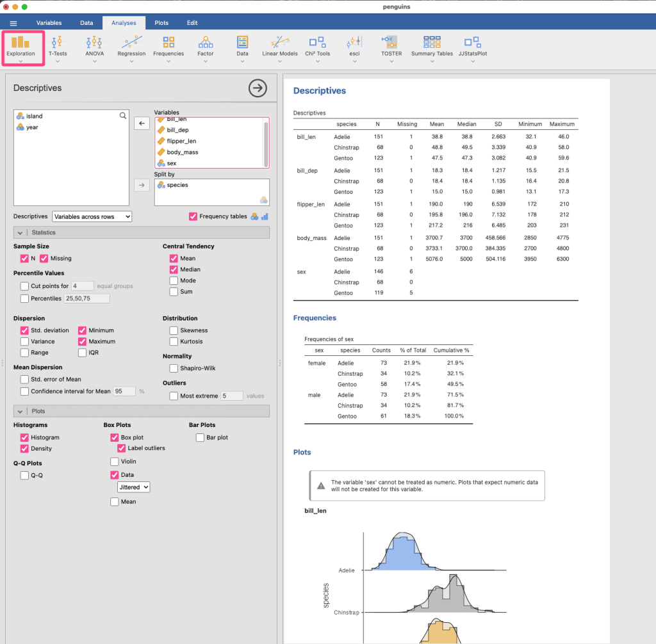Screen dimensions: 656x644
Task: Expand dropdown chevron under T-Tests
Action: (x=58, y=61)
